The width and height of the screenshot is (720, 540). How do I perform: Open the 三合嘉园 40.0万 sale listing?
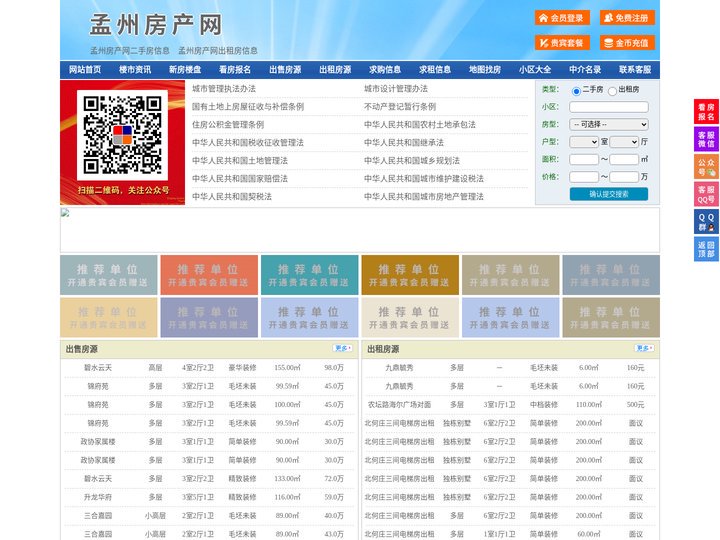209,516
